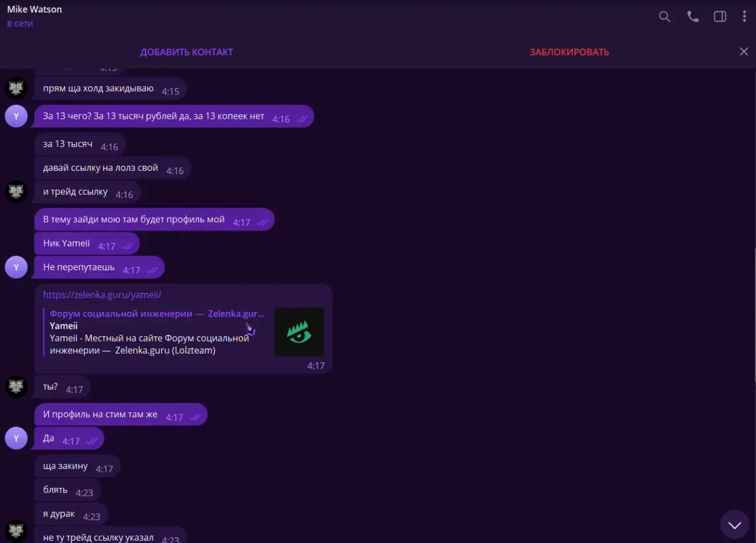Open Zelenka green eye preview thumbnail
This screenshot has height=543, width=756.
(299, 332)
